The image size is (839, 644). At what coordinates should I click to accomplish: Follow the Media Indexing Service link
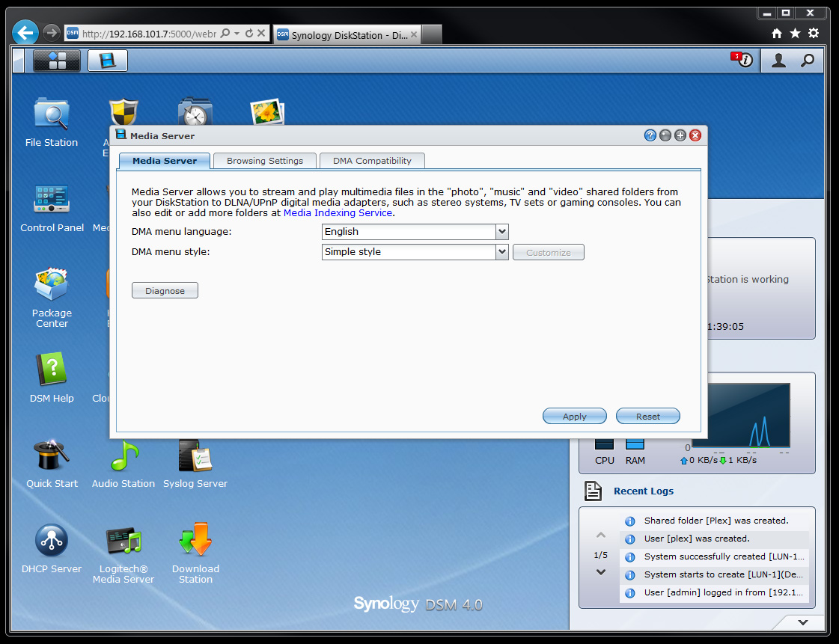click(x=338, y=213)
